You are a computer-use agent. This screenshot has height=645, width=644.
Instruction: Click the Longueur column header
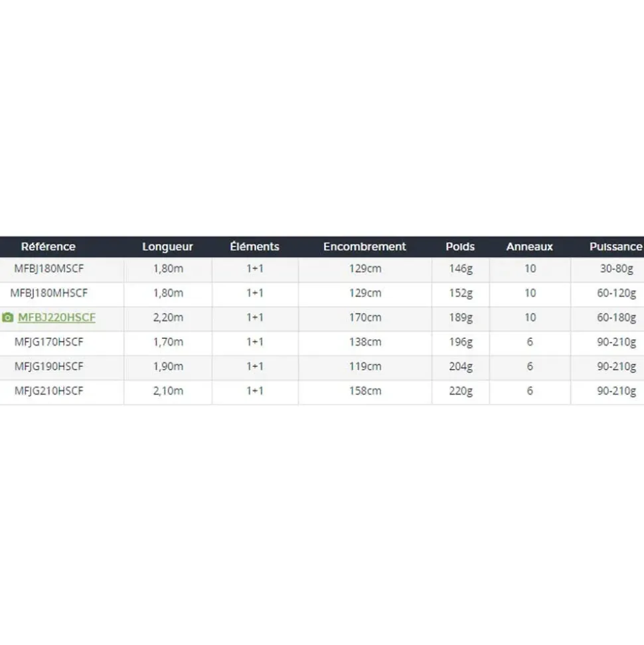(x=167, y=247)
